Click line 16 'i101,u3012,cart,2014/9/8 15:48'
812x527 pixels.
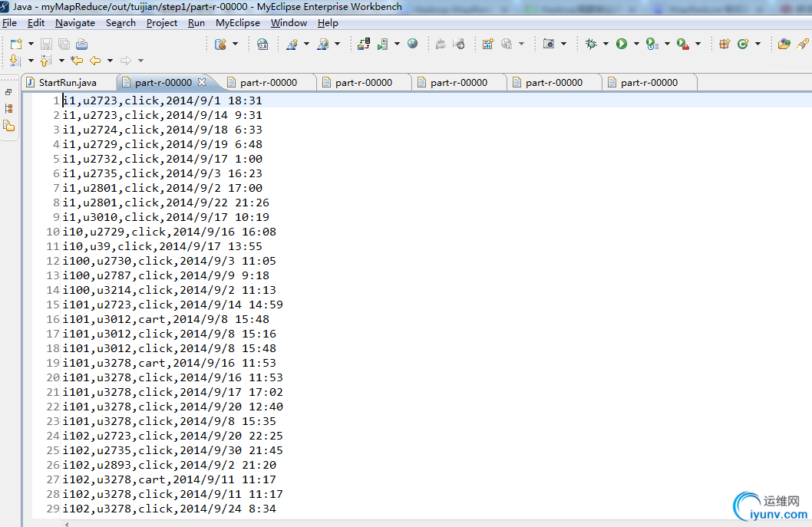tap(166, 319)
